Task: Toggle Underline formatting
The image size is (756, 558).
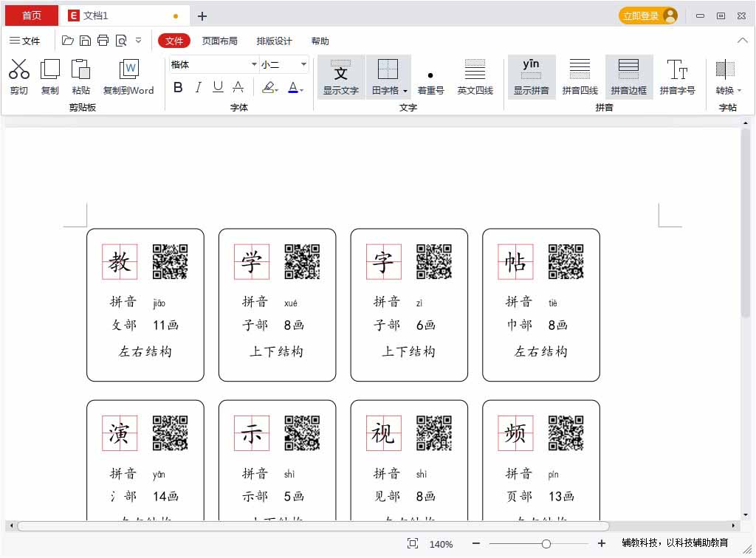Action: coord(218,87)
